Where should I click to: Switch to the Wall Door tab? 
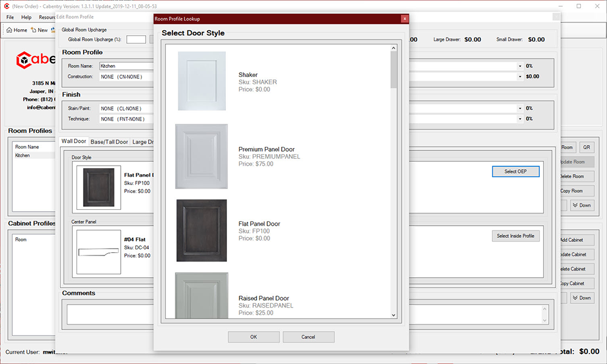click(73, 141)
